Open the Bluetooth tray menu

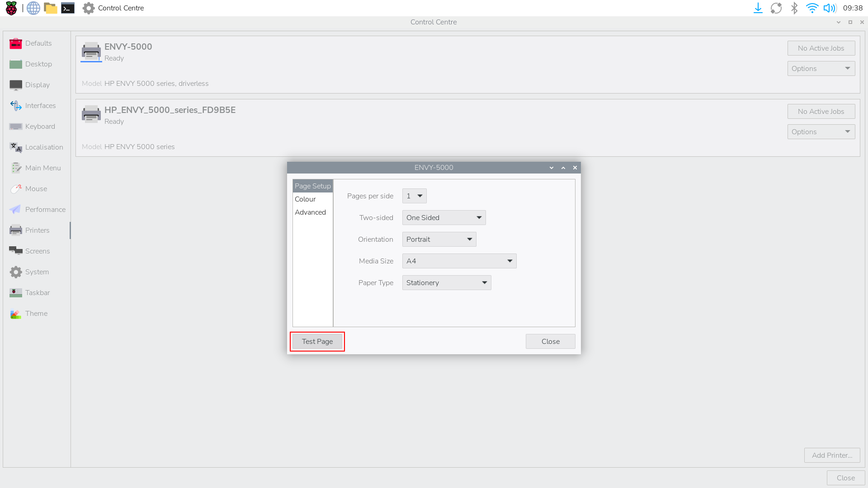click(794, 8)
